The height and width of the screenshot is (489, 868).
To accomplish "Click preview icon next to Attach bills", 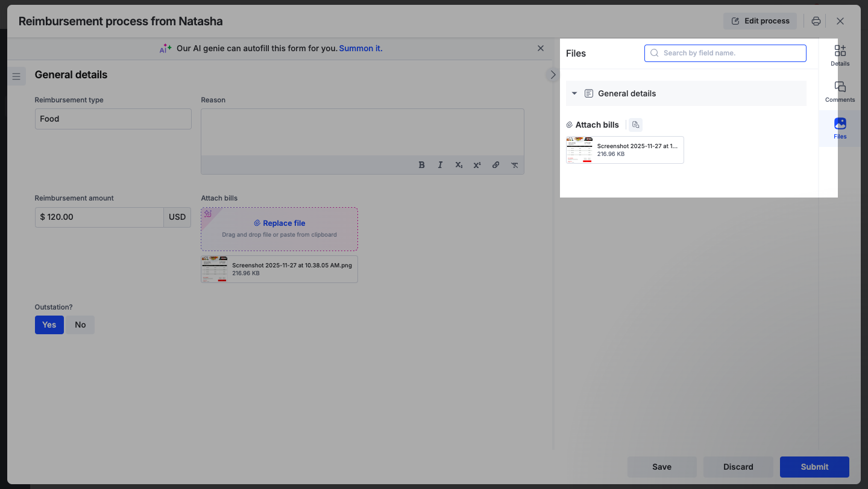I will tap(635, 125).
